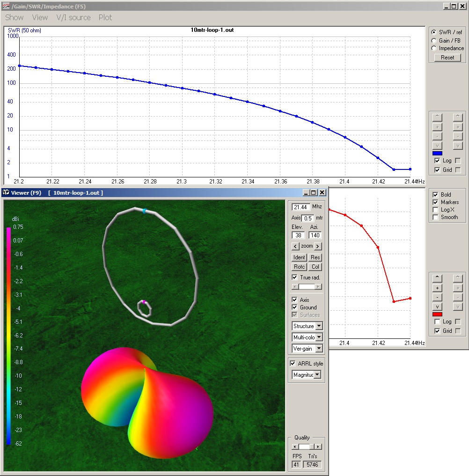This screenshot has width=469, height=476.
Task: Open the Plot menu
Action: click(x=105, y=17)
